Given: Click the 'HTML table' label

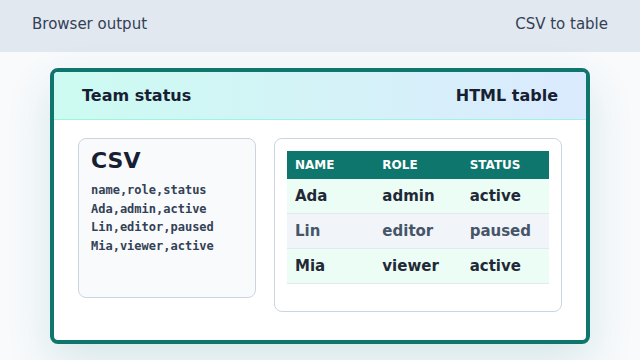Looking at the screenshot, I should 507,96.
